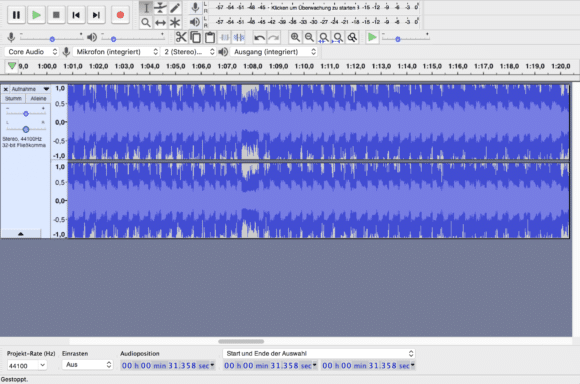580x384 pixels.
Task: Click the upper channel vertical scale
Action: tap(60, 122)
